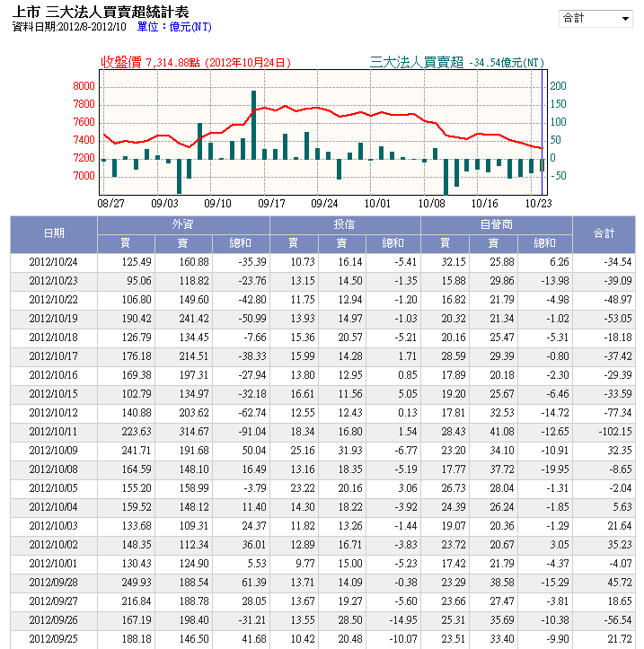Click the 三大法人買賣超 chart legend label
644x649 pixels.
point(416,62)
